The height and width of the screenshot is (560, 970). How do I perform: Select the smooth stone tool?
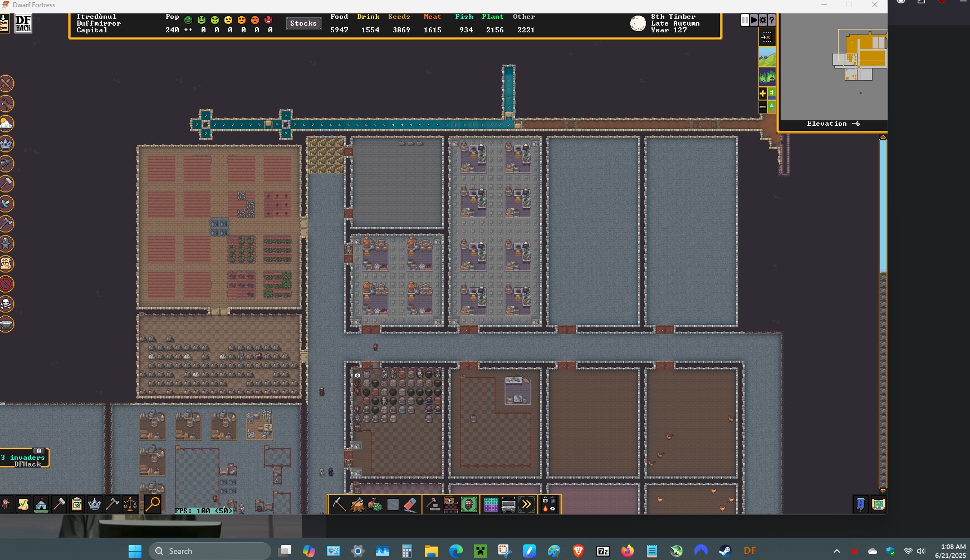coord(393,505)
